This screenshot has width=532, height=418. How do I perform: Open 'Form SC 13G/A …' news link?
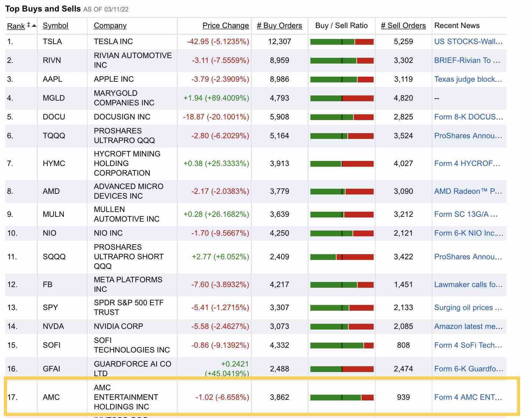click(466, 214)
